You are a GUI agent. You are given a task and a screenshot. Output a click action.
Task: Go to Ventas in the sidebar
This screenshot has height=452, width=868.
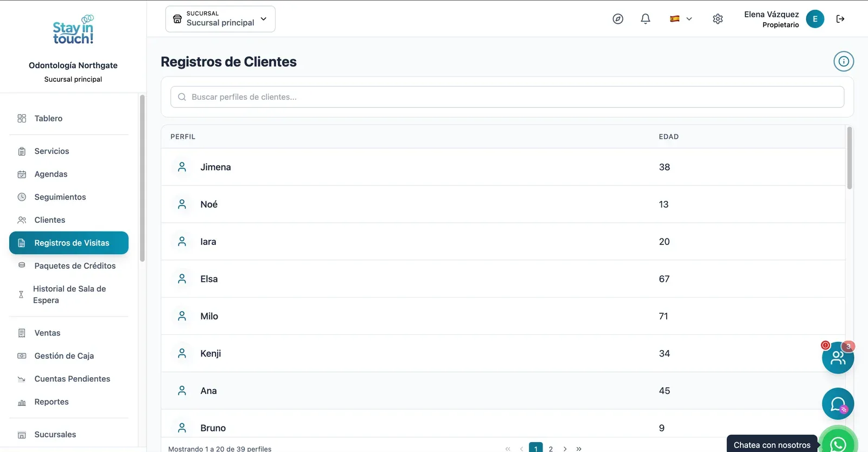(x=69, y=333)
